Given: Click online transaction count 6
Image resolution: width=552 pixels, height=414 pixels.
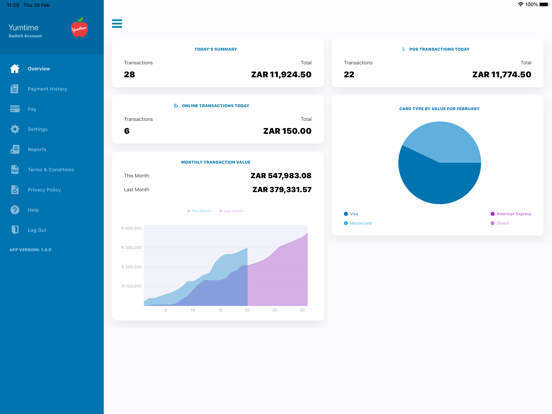Looking at the screenshot, I should (x=127, y=131).
